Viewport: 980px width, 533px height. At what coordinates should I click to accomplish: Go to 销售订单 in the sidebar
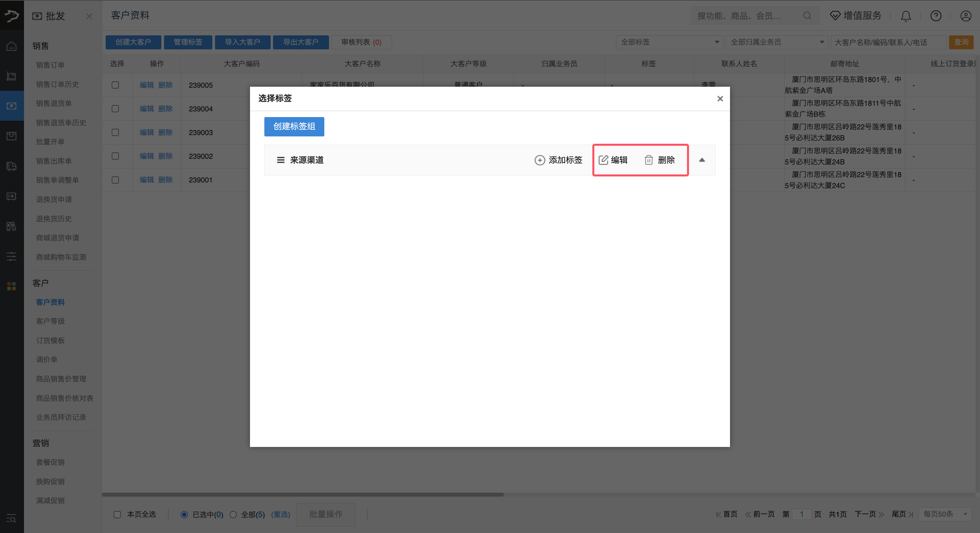(x=50, y=65)
